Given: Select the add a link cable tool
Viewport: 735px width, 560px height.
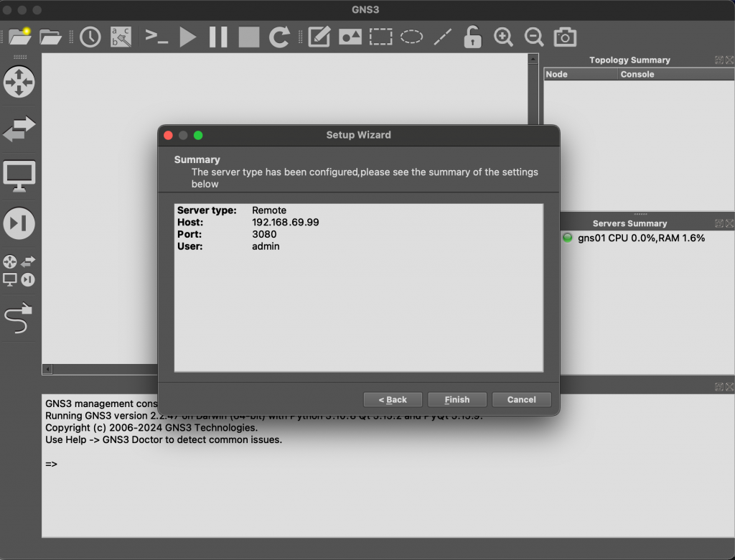Looking at the screenshot, I should point(18,318).
